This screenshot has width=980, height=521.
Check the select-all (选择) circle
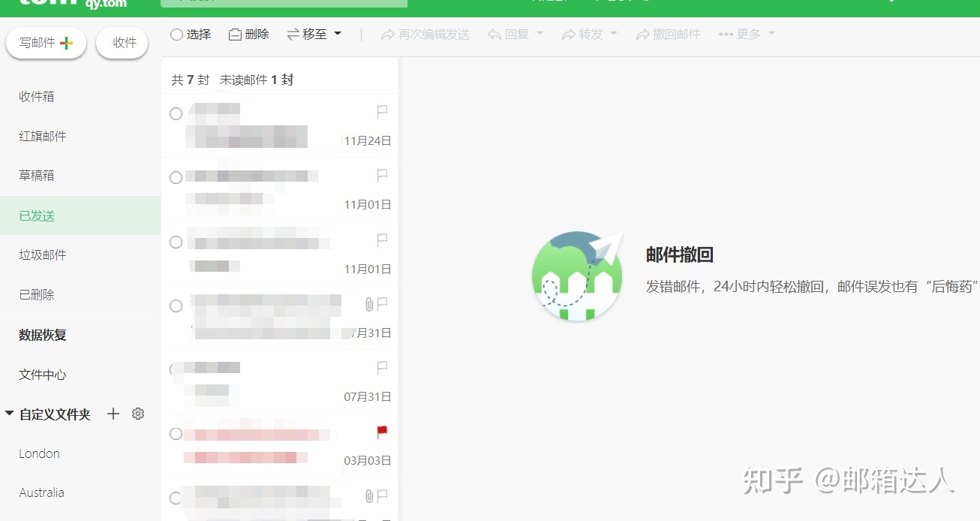point(177,35)
